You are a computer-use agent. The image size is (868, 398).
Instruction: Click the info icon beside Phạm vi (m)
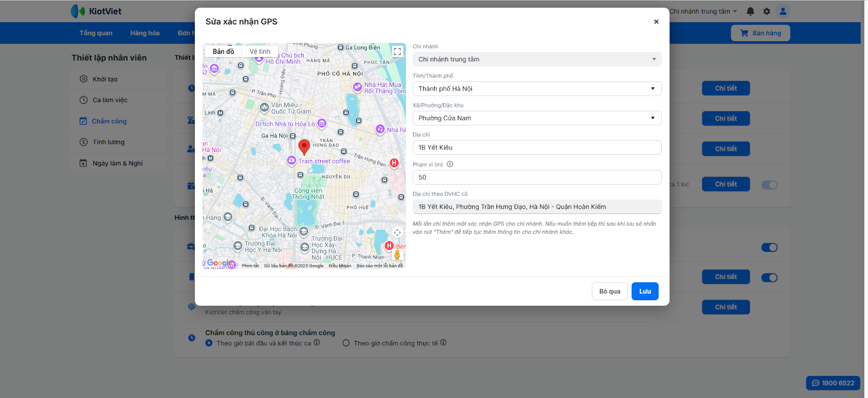[450, 165]
